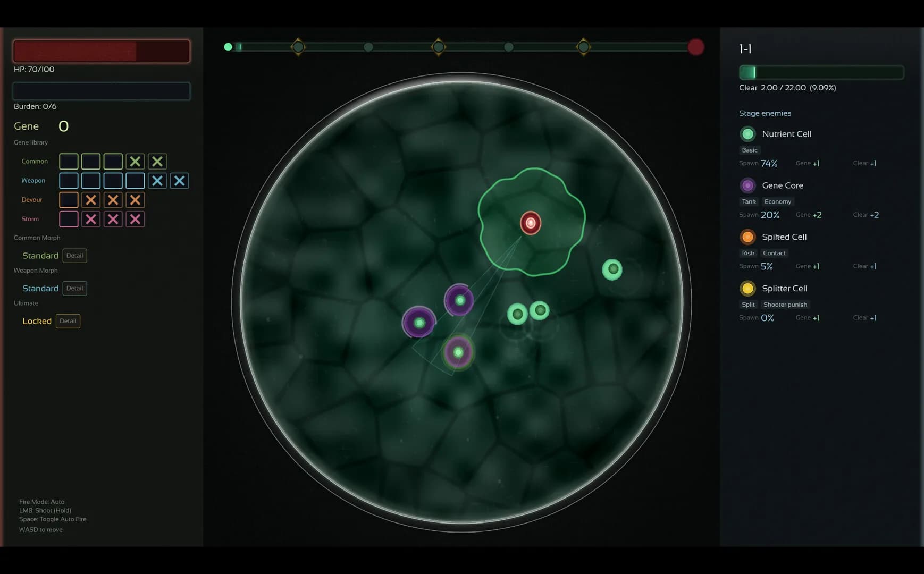Click last locked X slot in Storm row
924x574 pixels.
pos(135,219)
